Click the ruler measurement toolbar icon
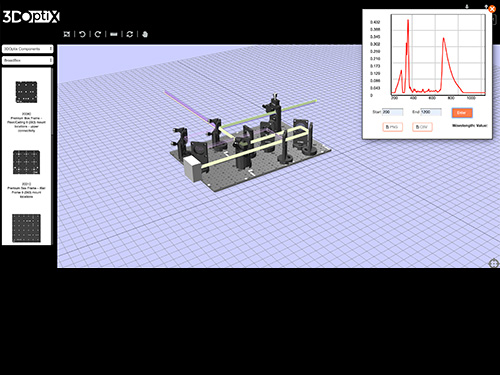 114,34
